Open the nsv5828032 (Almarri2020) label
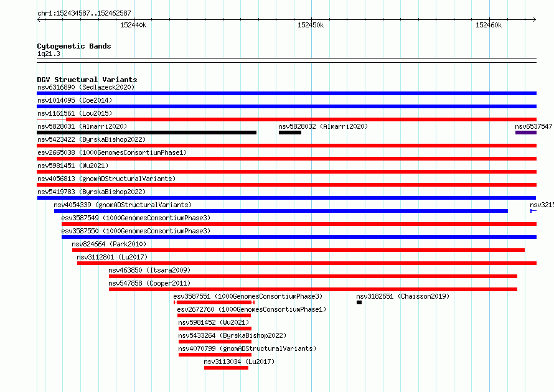554x392 pixels. (323, 126)
